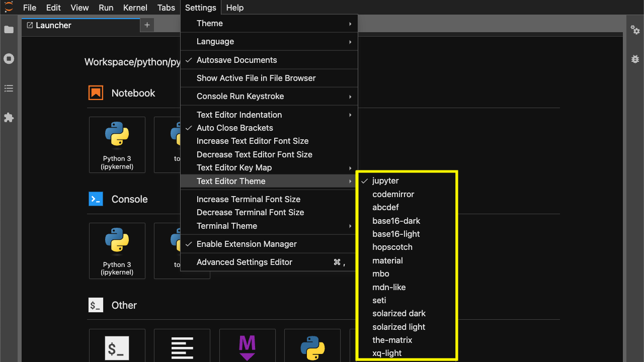Expand Text Editor Theme submenu
Image resolution: width=644 pixels, height=362 pixels.
tap(269, 181)
